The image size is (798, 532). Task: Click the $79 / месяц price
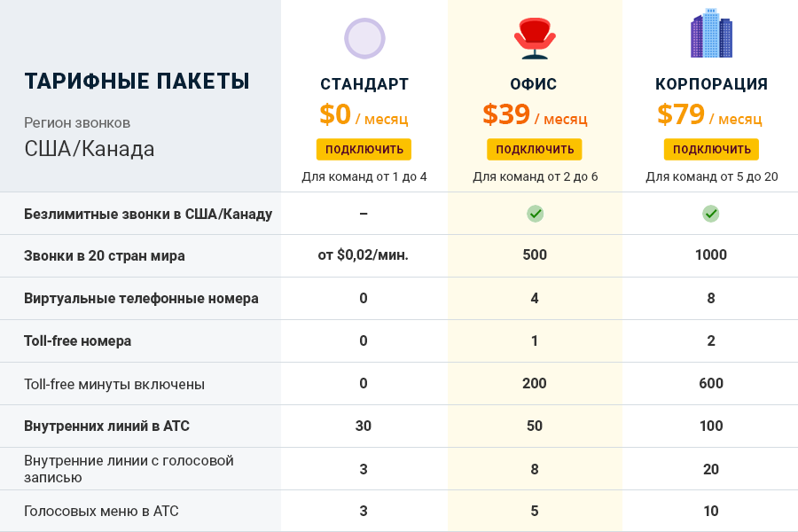tap(709, 115)
